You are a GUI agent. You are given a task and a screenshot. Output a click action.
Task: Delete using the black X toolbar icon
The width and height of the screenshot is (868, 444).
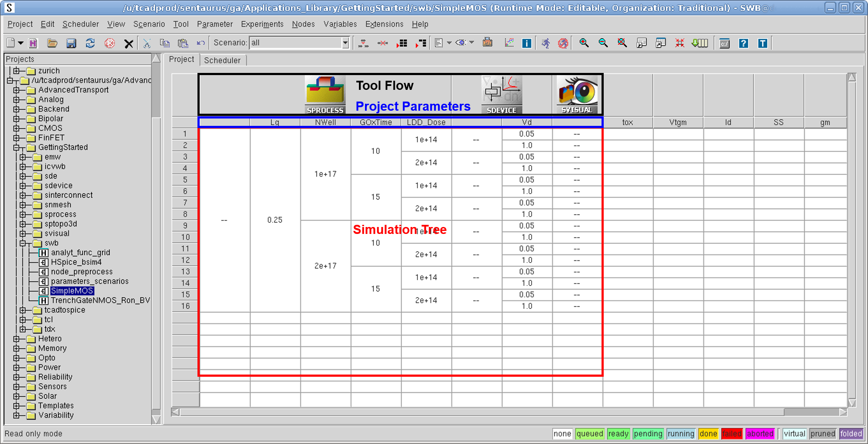[x=128, y=43]
